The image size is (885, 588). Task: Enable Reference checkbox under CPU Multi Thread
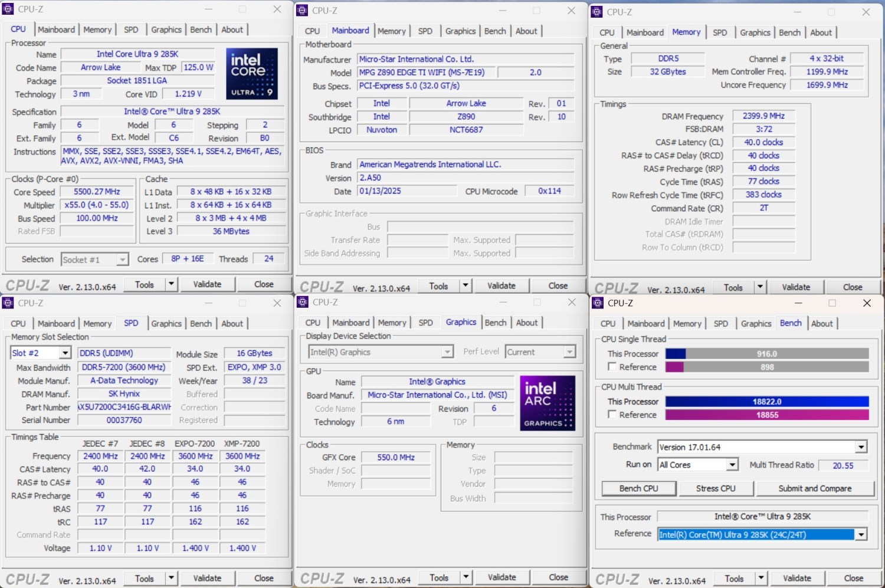612,415
